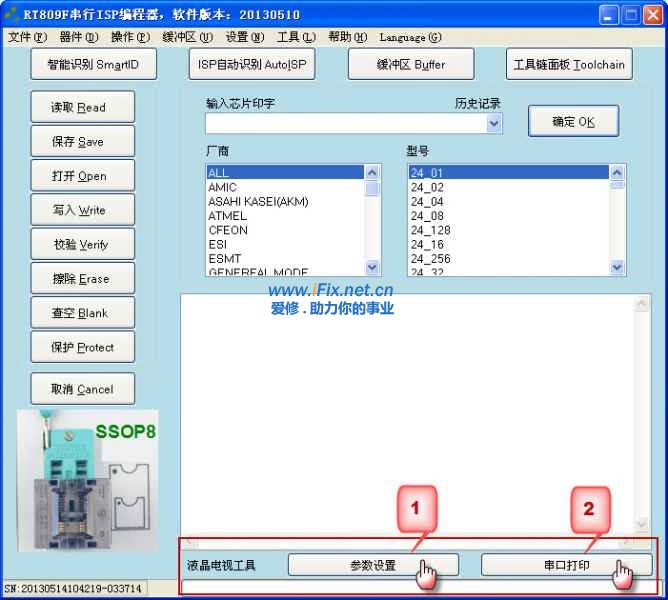Select ALL in the 厂商 list
The height and width of the screenshot is (600, 668).
[x=285, y=173]
